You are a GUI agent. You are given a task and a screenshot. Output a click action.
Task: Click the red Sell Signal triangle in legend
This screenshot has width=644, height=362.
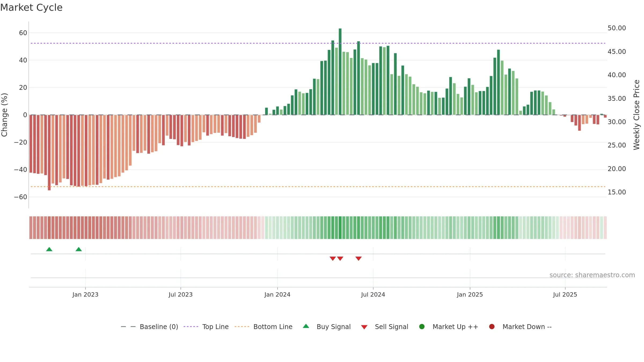364,327
